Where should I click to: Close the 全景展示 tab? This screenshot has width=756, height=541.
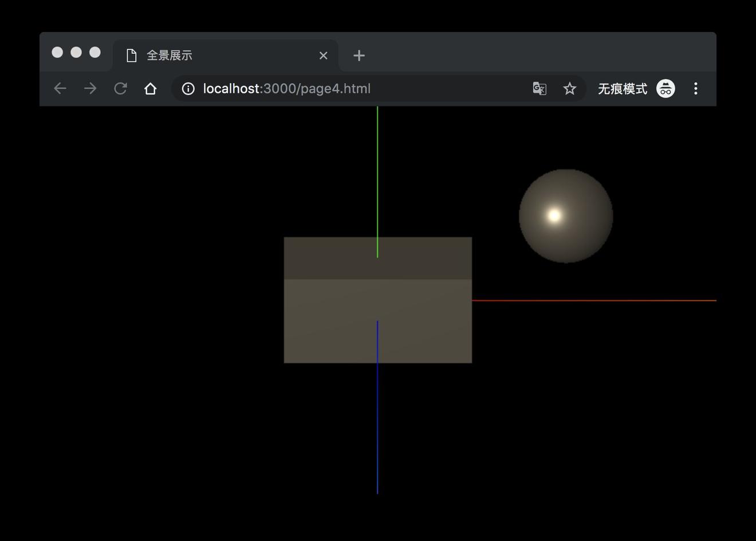point(324,56)
